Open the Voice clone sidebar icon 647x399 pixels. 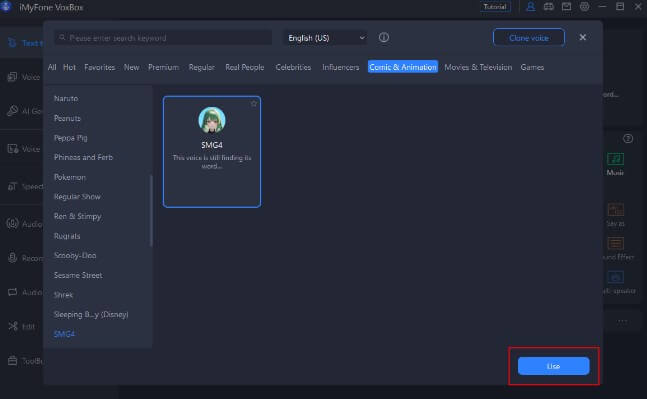click(12, 77)
